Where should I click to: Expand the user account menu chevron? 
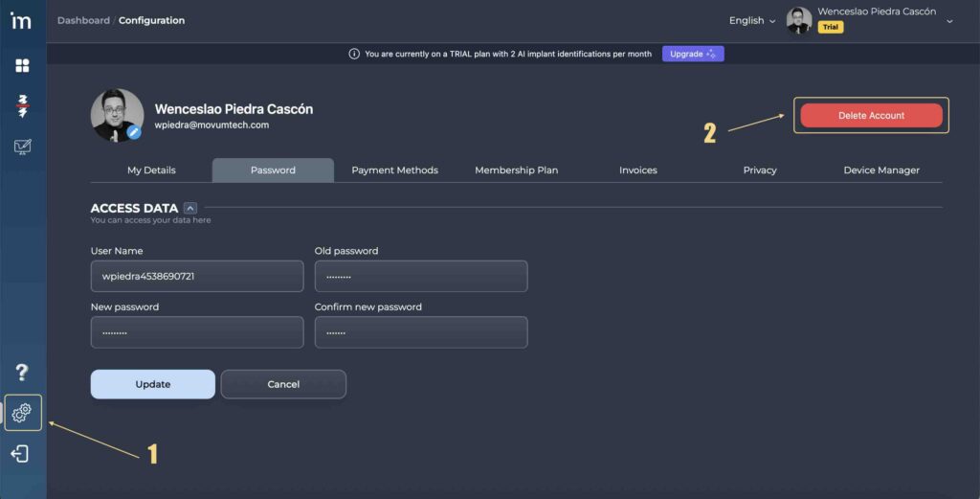click(949, 21)
